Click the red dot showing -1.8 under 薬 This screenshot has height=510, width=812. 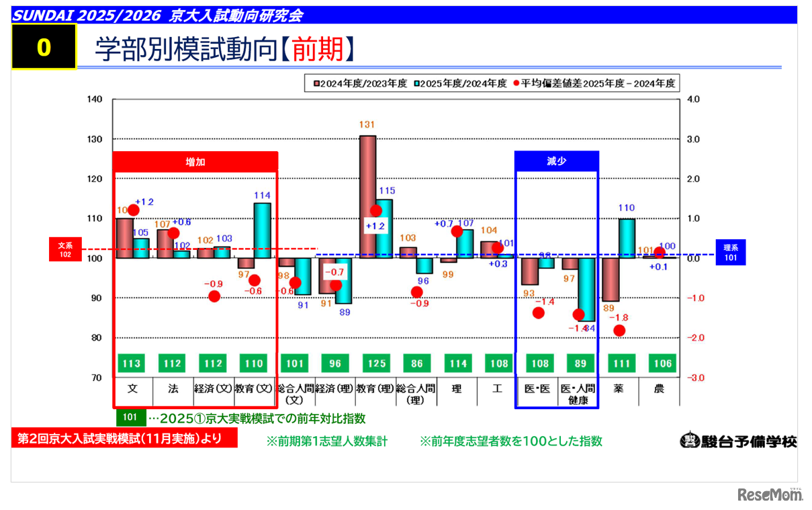pos(618,329)
